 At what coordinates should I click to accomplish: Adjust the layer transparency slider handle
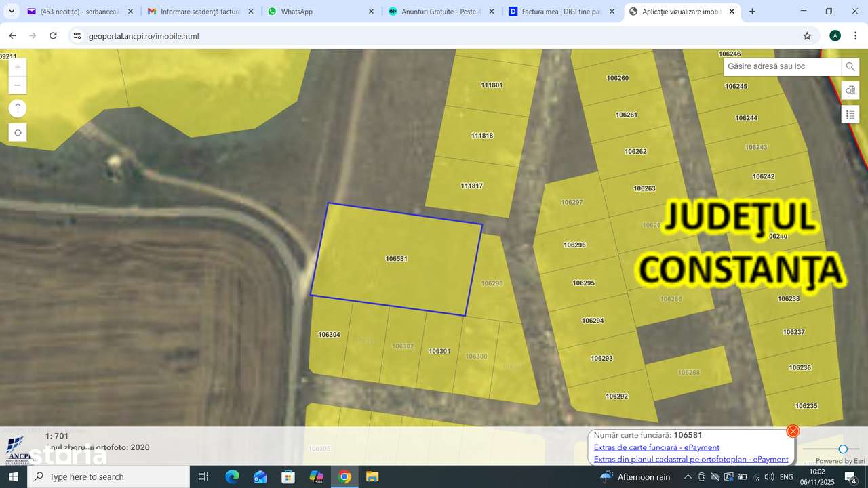click(x=843, y=449)
